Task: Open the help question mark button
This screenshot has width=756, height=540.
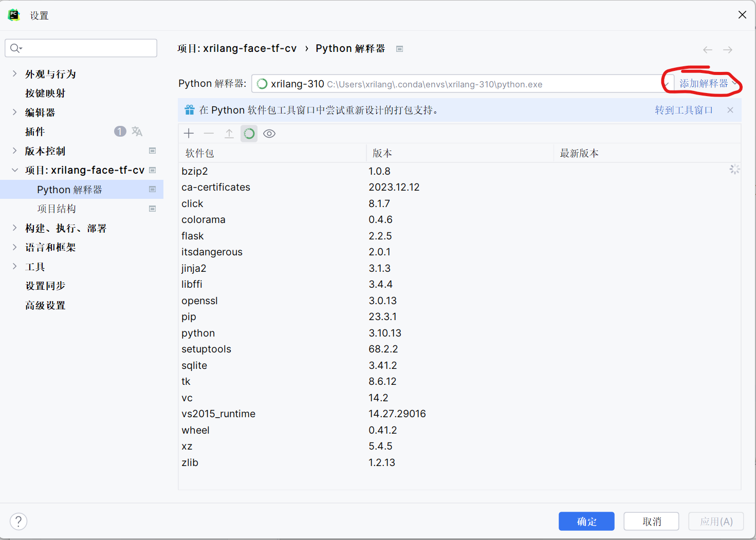Action: click(19, 522)
